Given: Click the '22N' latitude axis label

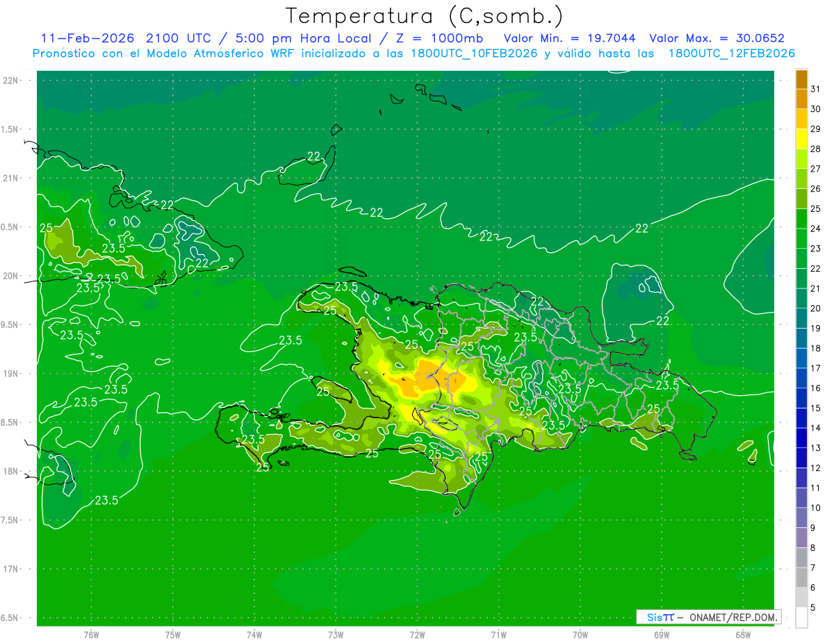Looking at the screenshot, I should tap(11, 81).
